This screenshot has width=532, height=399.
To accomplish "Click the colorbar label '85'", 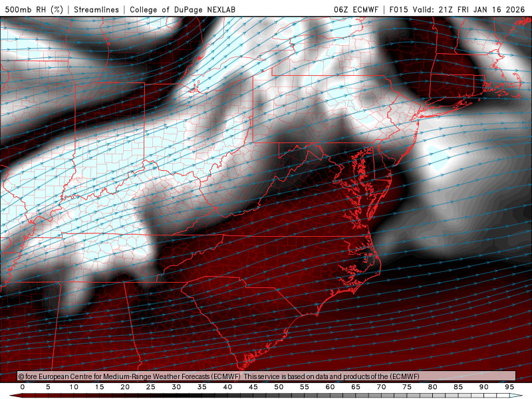I will click(x=458, y=387).
